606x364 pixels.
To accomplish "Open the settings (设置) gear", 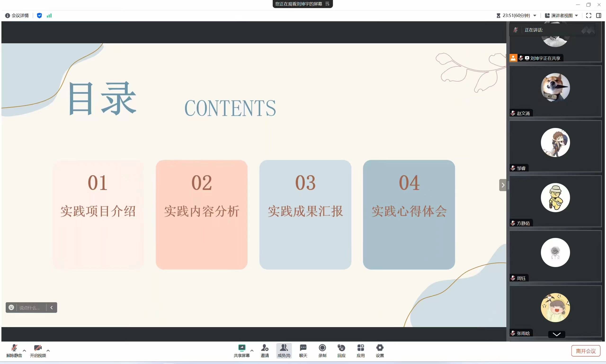I will click(x=379, y=348).
